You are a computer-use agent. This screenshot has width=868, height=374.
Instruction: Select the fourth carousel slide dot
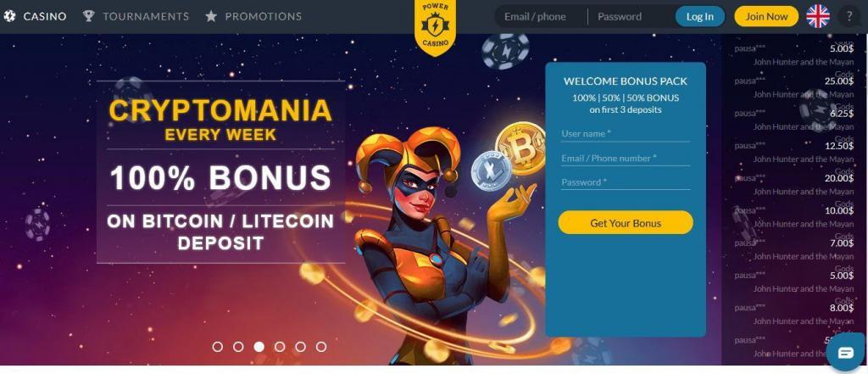pyautogui.click(x=280, y=347)
